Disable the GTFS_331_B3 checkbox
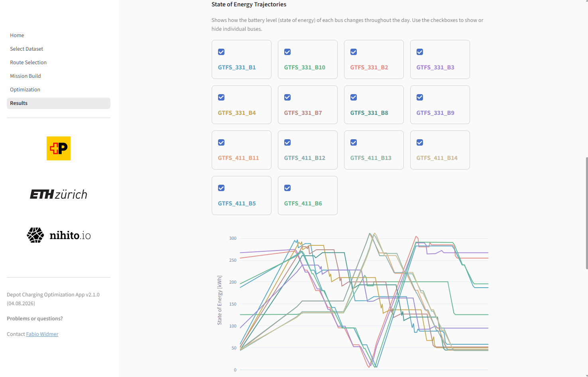588x377 pixels. click(x=420, y=52)
